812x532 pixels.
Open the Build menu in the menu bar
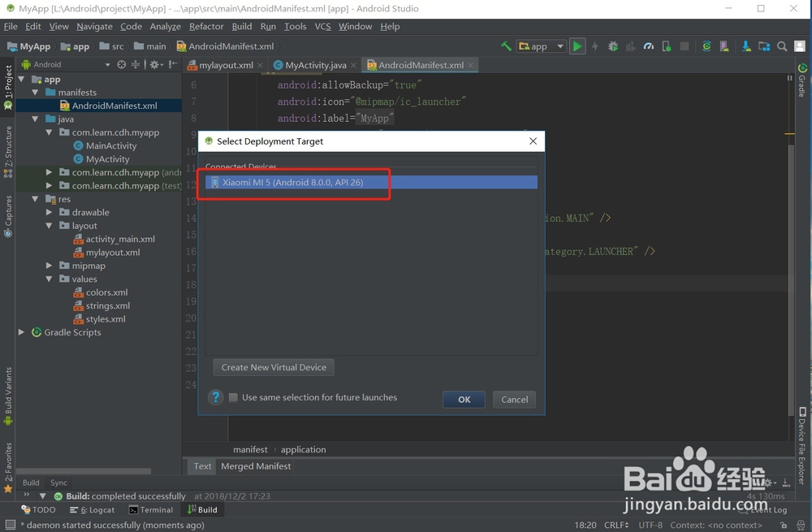click(242, 27)
